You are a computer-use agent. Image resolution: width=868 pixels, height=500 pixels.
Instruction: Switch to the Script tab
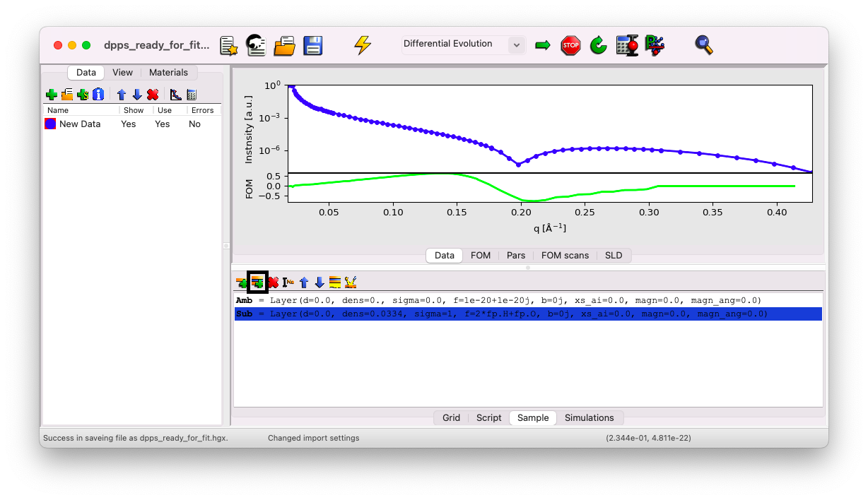click(488, 417)
